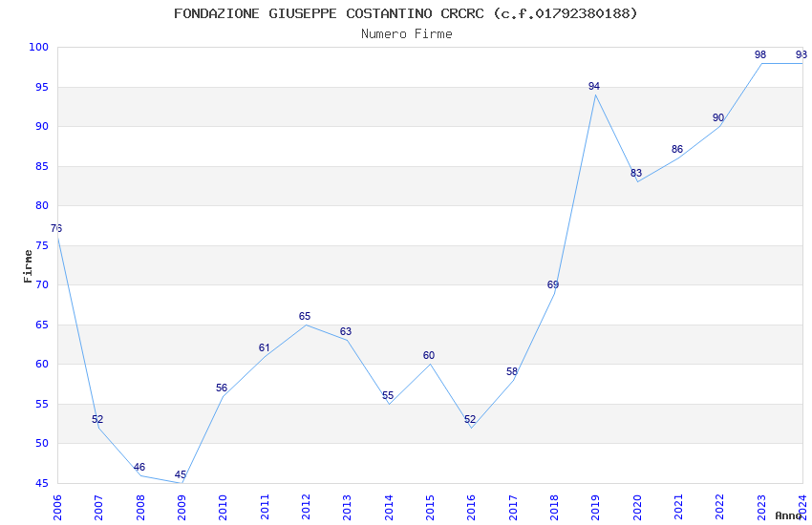Screen dimensions: 812x525
Task: Select the 50 y-axis tick label
Action: [42, 443]
